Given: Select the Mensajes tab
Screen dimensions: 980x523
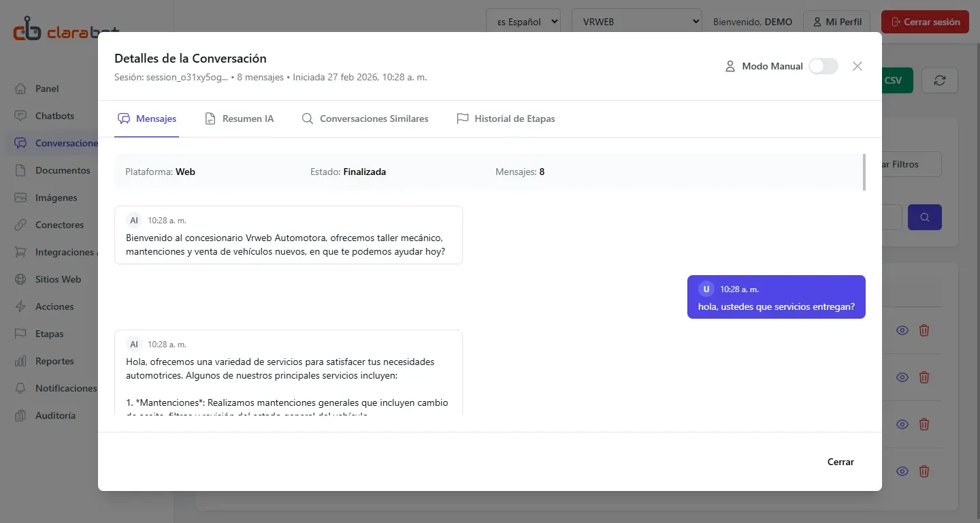Looking at the screenshot, I should click(x=147, y=118).
